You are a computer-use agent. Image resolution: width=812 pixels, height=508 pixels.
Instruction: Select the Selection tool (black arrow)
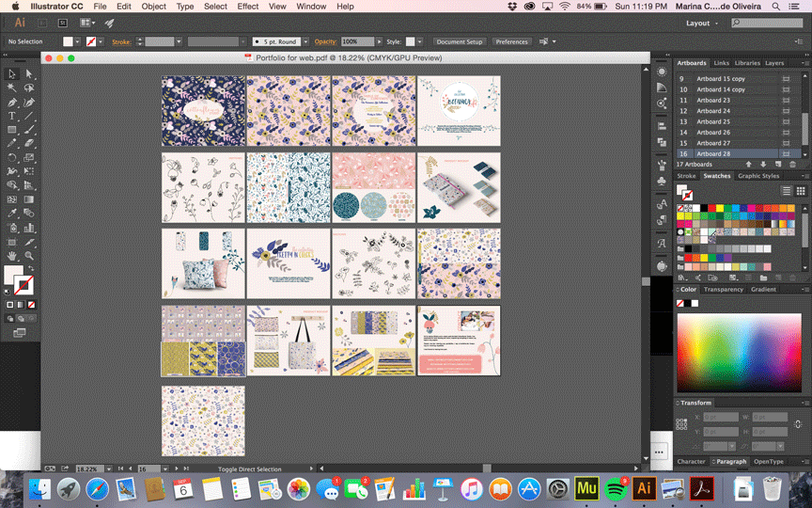pos(12,74)
